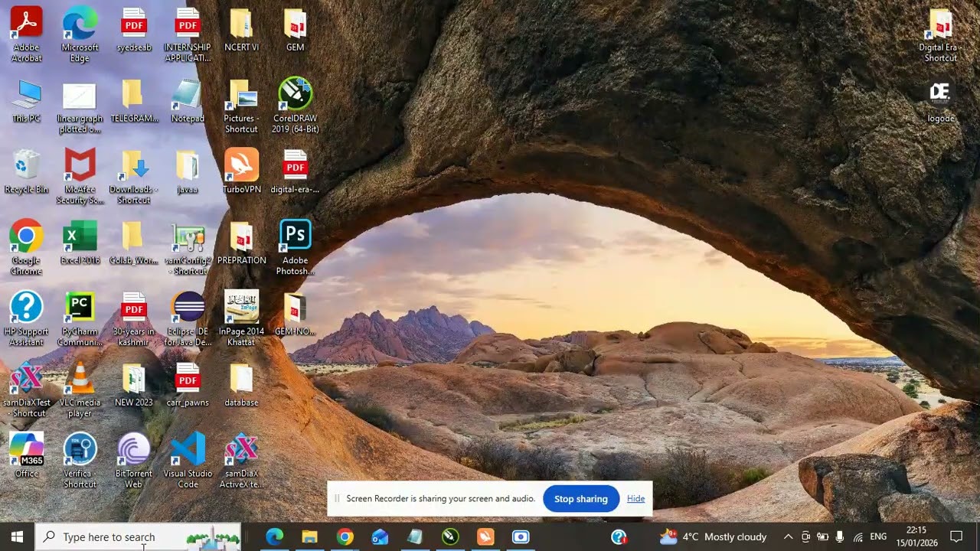
Task: Select carr_pawns PDF file
Action: tap(188, 386)
